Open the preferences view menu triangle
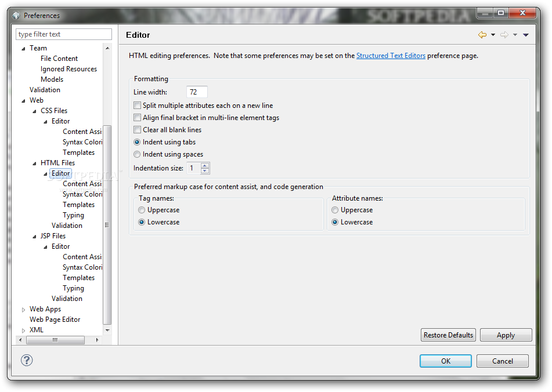The image size is (552, 392). tap(526, 35)
